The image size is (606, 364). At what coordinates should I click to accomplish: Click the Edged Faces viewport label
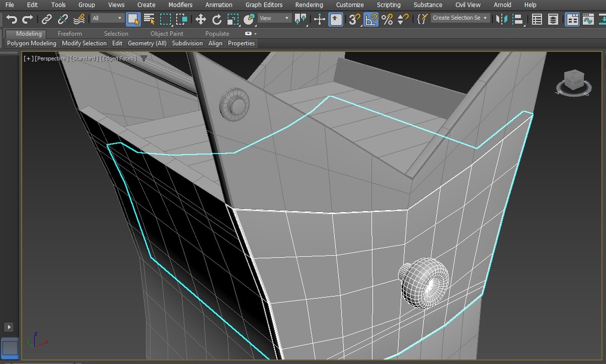pyautogui.click(x=118, y=59)
